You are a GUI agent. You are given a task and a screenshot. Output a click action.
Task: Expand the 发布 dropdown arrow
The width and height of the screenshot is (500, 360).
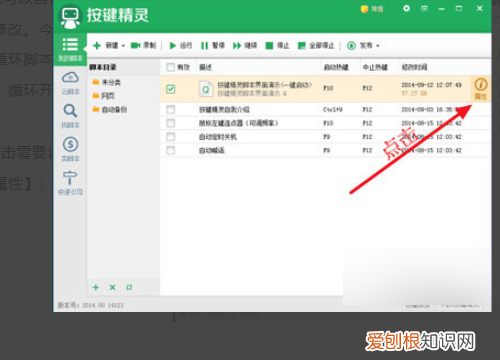coord(378,46)
